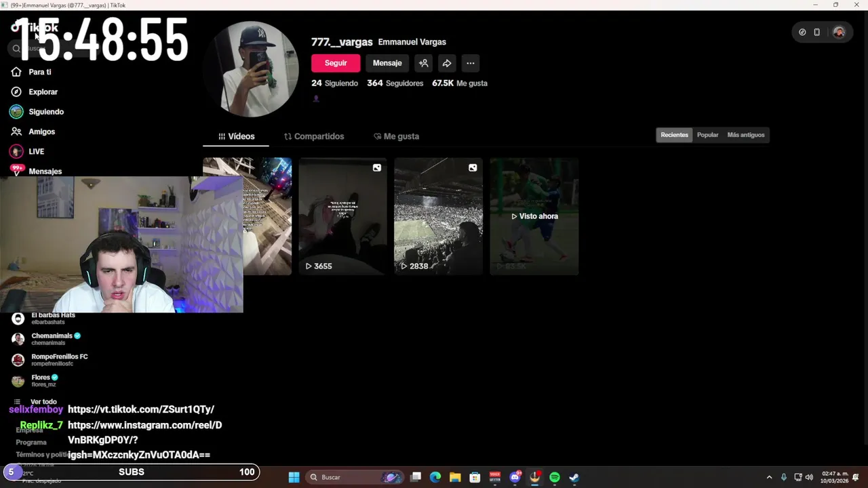Image resolution: width=868 pixels, height=488 pixels.
Task: Open Spotify from the taskbar
Action: 555,477
